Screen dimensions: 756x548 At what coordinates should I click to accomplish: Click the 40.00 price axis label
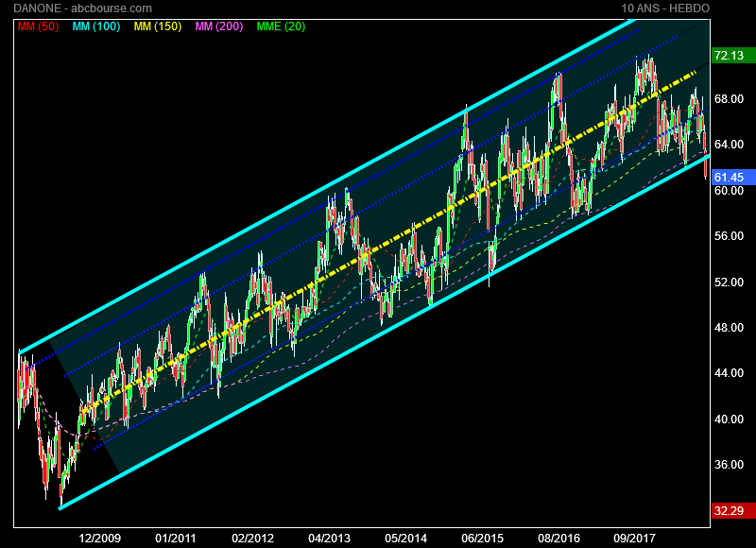pos(729,420)
